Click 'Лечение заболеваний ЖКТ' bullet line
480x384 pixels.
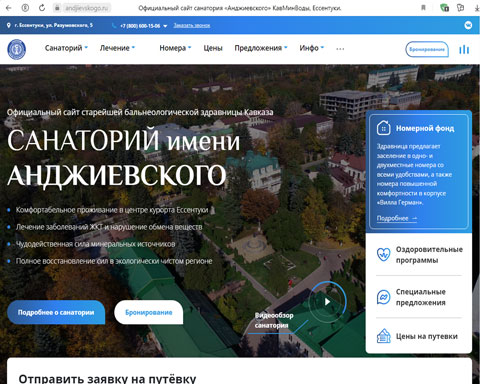click(109, 227)
